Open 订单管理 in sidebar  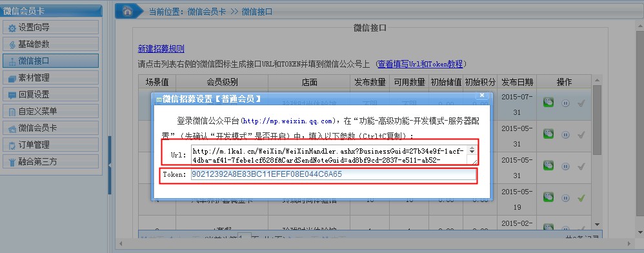(50, 145)
